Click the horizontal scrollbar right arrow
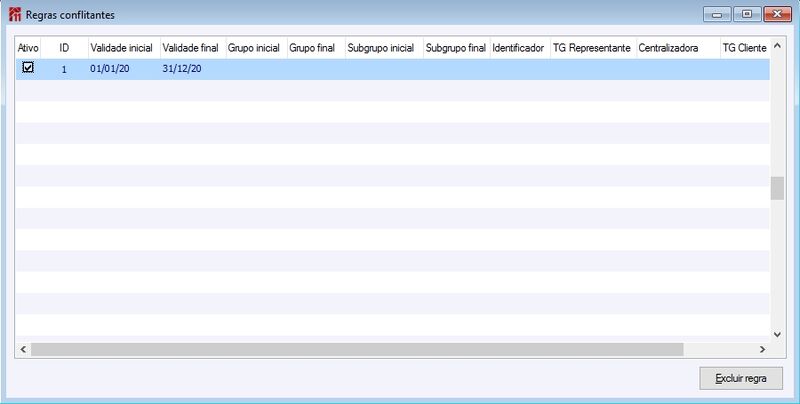 (762, 349)
